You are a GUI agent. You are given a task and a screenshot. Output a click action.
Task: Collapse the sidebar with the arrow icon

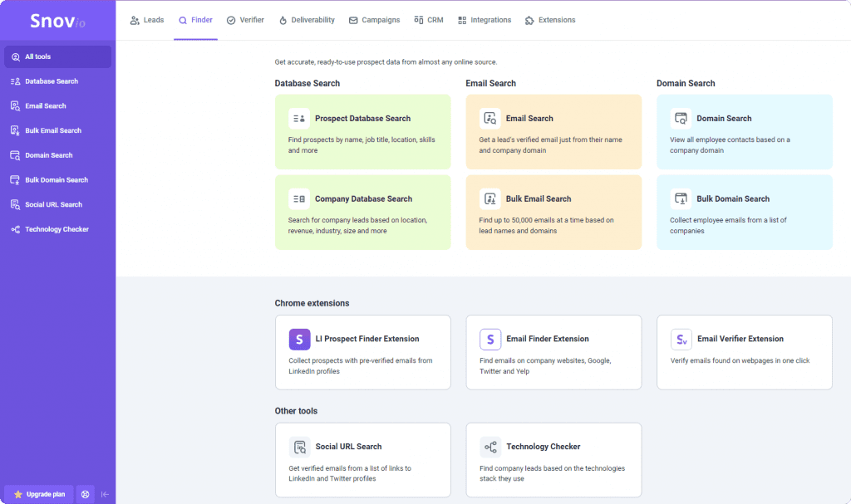pyautogui.click(x=105, y=494)
